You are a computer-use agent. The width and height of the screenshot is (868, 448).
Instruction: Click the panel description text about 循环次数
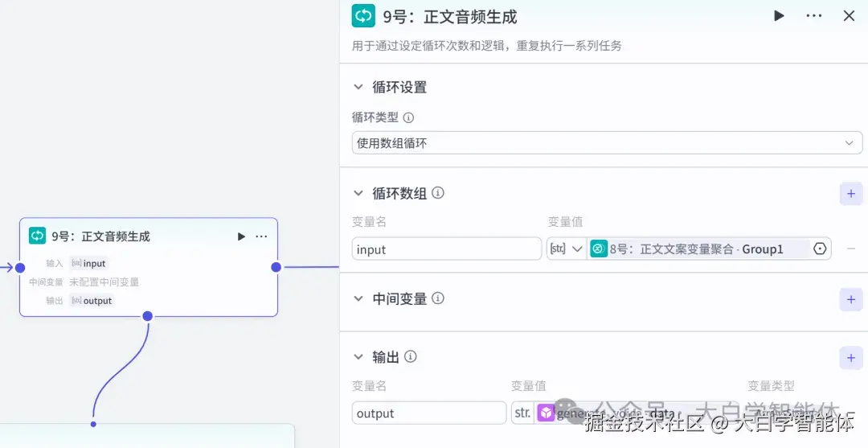tap(486, 46)
